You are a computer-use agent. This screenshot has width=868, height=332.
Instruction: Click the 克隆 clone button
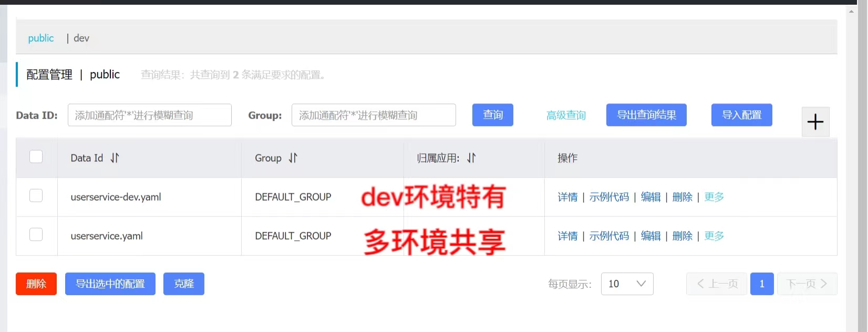pos(184,284)
